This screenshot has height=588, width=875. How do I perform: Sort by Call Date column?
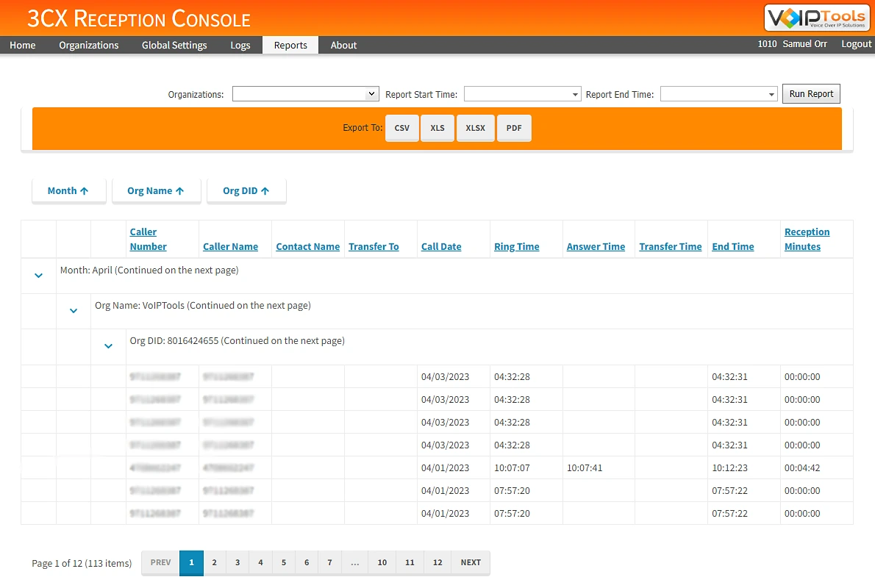point(441,246)
